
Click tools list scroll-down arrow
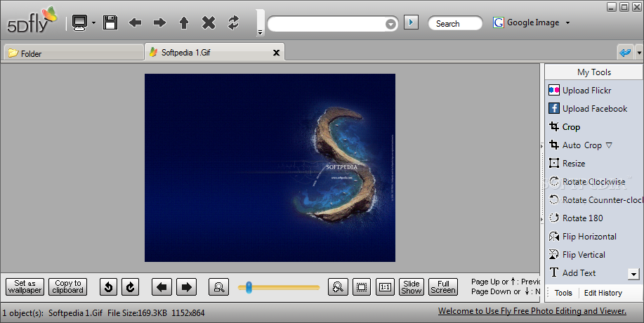[633, 274]
